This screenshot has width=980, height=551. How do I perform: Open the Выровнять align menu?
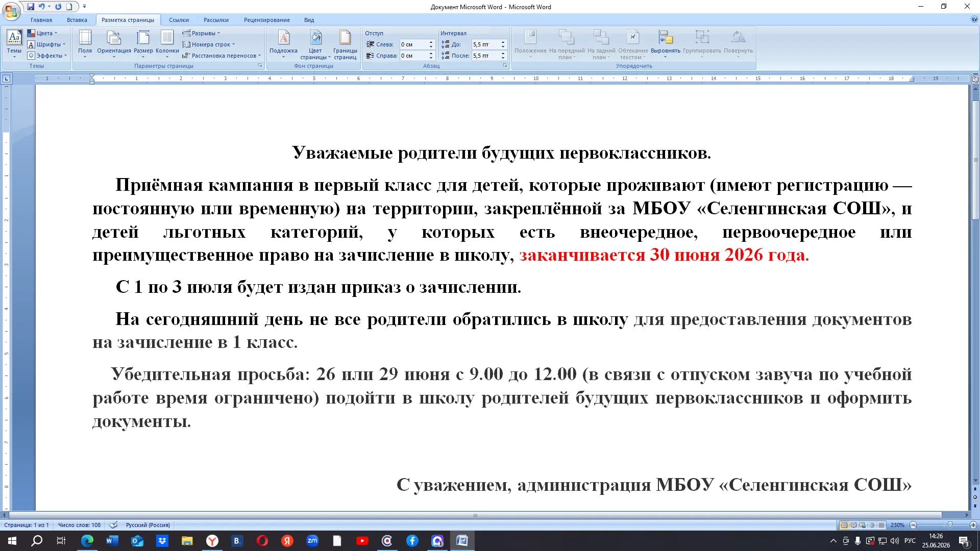tap(665, 44)
